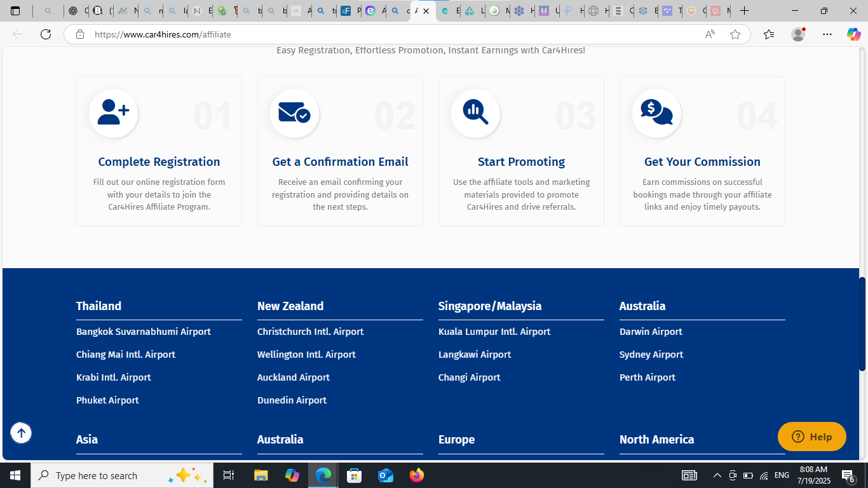Open Wellington Intl. Airport link
Viewport: 868px width, 488px height.
(x=306, y=355)
